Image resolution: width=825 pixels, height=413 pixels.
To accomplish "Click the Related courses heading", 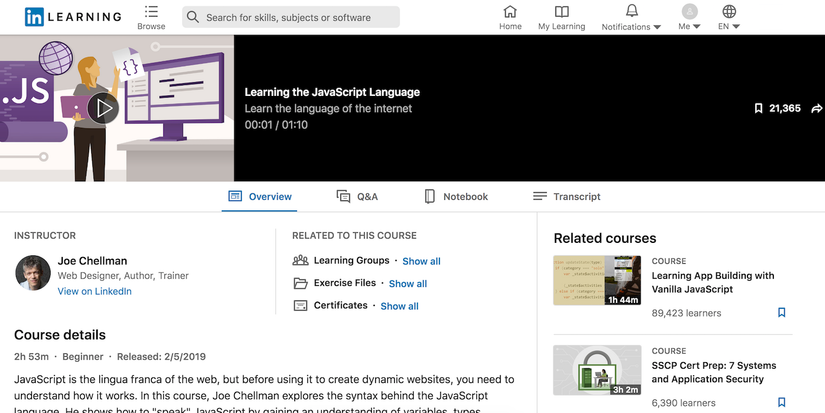I will [x=605, y=238].
